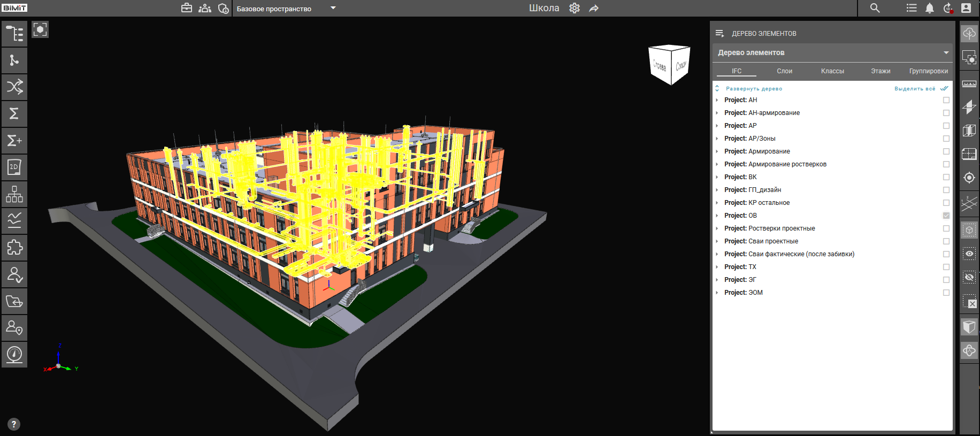Viewport: 980px width, 436px height.
Task: Open the notifications bell
Action: [930, 9]
